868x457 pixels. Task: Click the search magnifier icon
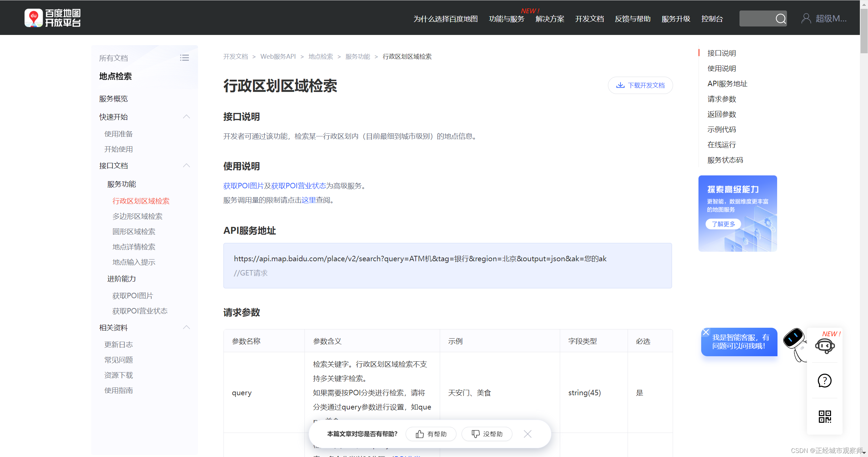780,19
